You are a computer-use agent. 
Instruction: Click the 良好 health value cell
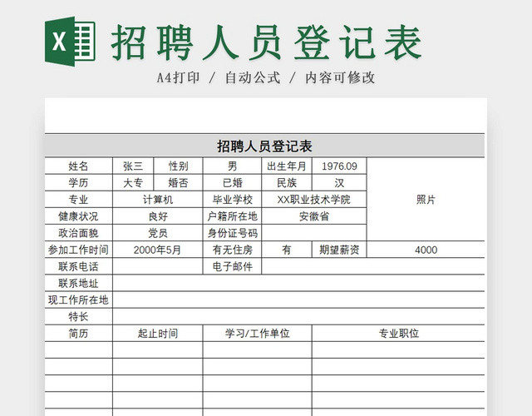[x=158, y=216]
